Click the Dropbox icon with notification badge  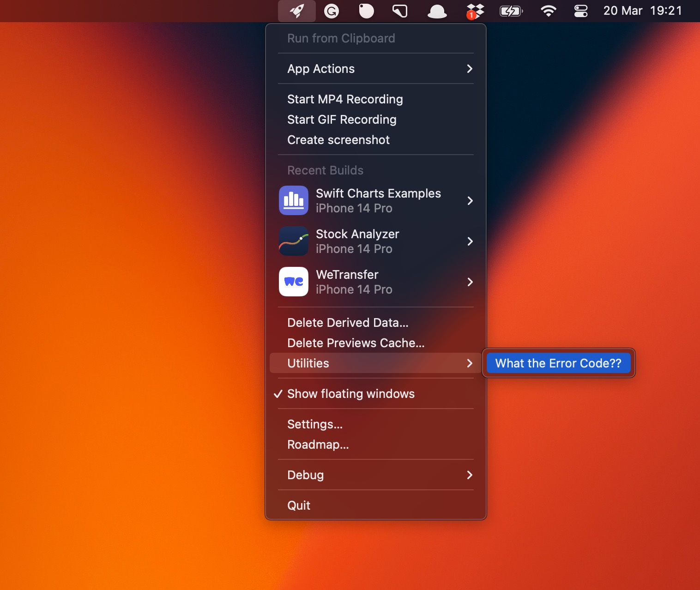click(475, 11)
